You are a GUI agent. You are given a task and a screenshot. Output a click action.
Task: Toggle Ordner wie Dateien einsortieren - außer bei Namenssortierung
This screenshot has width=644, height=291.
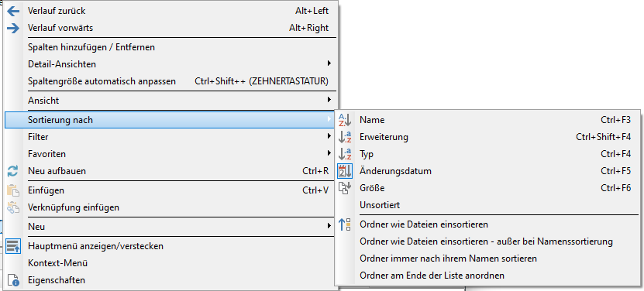pyautogui.click(x=487, y=241)
